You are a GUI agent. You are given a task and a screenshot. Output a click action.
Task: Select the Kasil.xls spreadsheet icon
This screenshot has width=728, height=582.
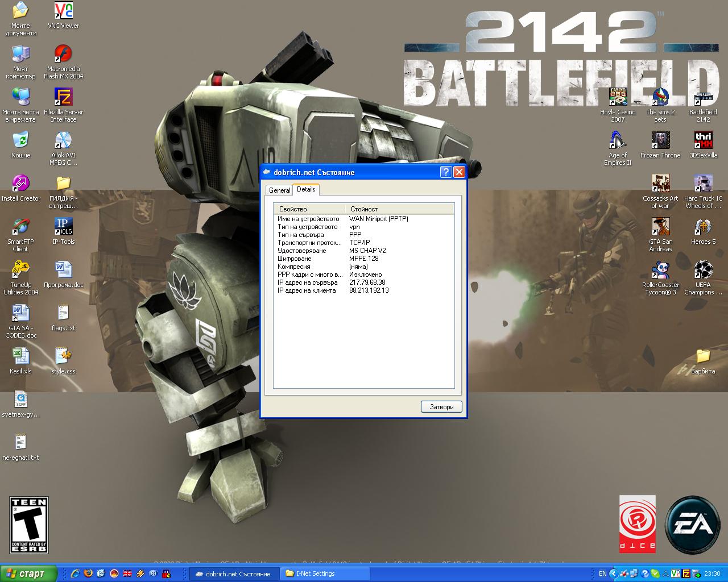[x=21, y=361]
